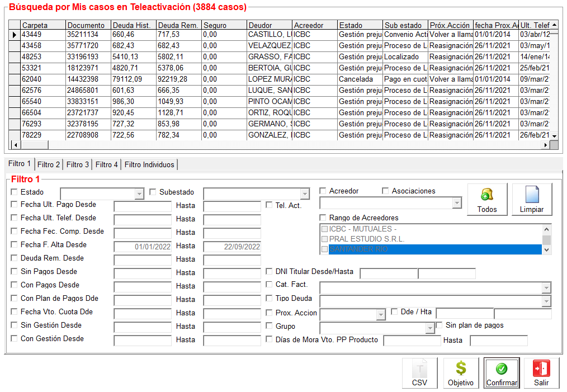Switch to the Filtro 2 tab
567x392 pixels.
49,164
